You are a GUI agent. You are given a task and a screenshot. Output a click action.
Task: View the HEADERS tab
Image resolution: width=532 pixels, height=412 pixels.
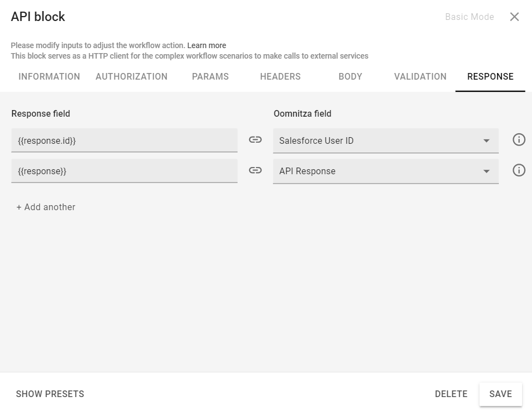pyautogui.click(x=280, y=76)
